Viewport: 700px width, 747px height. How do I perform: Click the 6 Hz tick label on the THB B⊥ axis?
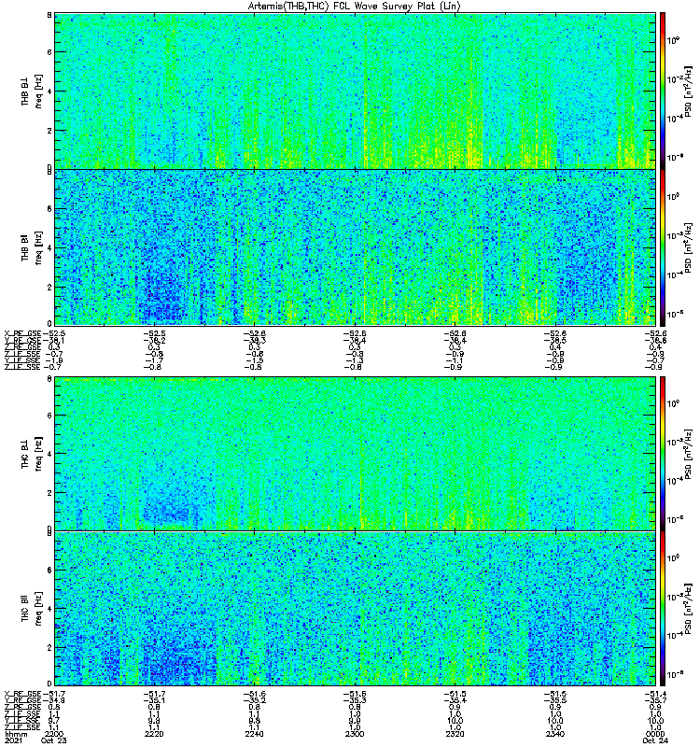[x=49, y=52]
